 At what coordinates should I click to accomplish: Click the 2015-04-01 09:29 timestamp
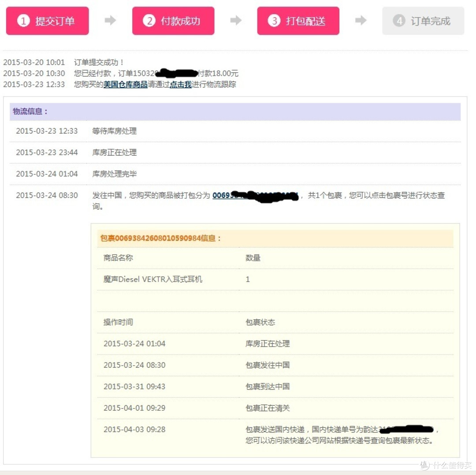[x=134, y=408]
